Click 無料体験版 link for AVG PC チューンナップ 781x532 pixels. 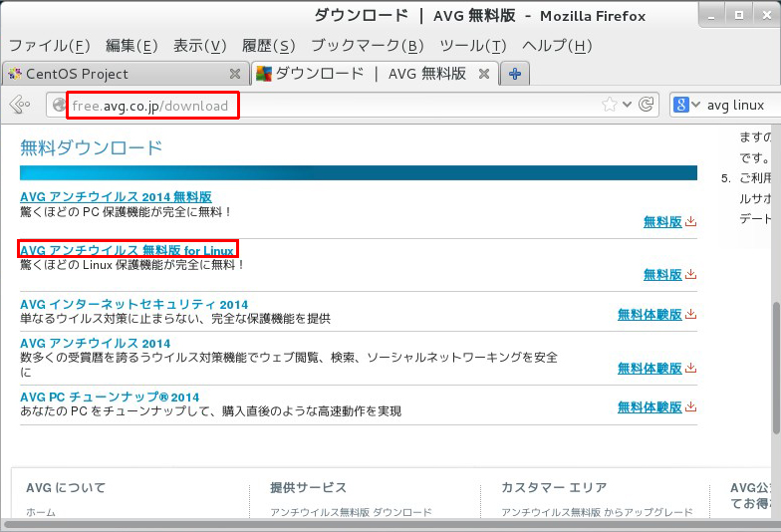[650, 406]
